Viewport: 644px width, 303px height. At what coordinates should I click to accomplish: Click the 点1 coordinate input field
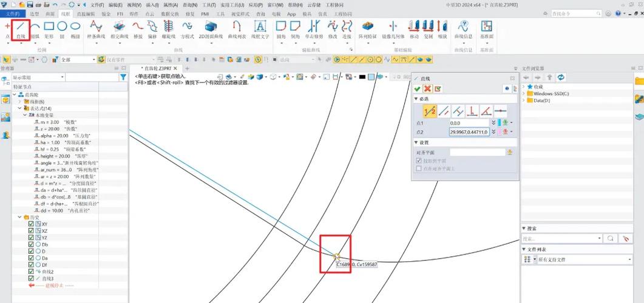pyautogui.click(x=469, y=122)
